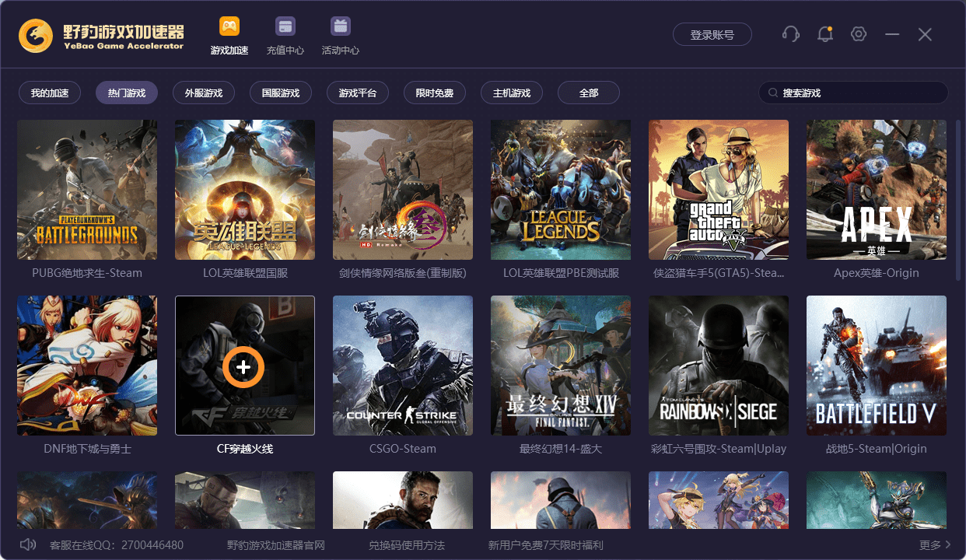Open the 充值中心 recharge center

pos(285,36)
